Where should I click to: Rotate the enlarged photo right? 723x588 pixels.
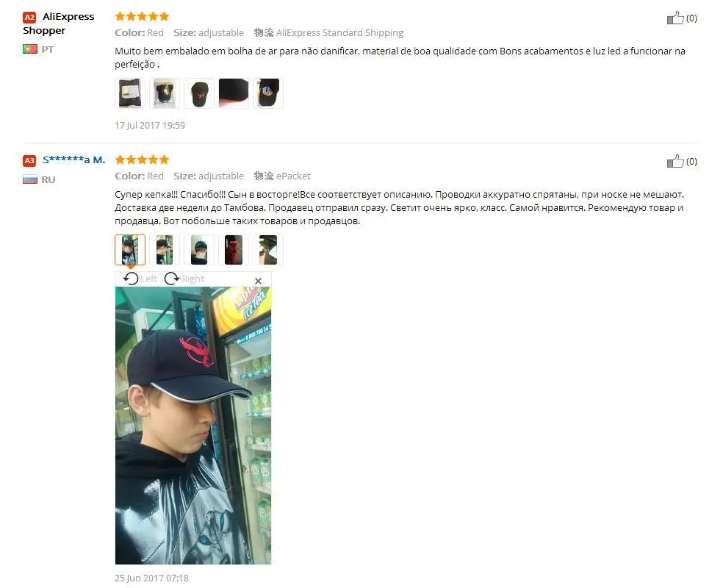(x=184, y=279)
